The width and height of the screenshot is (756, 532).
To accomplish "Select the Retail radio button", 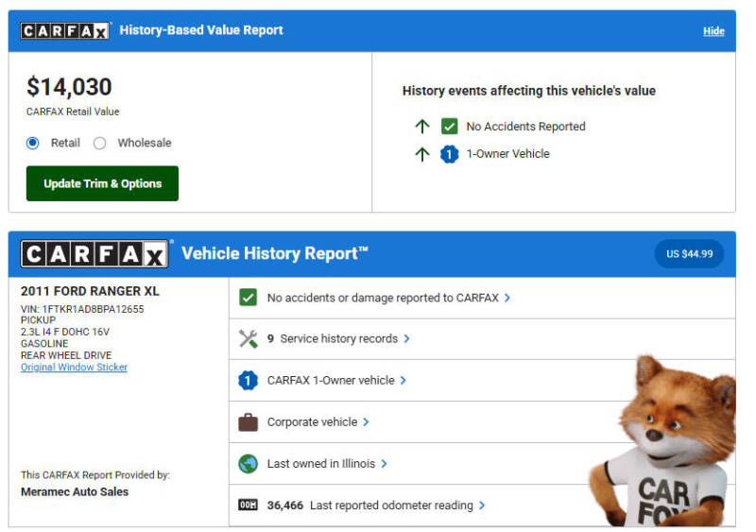I will pyautogui.click(x=33, y=143).
